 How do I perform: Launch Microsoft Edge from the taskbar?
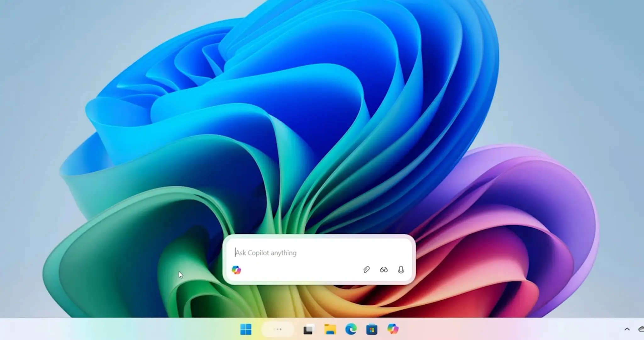351,329
